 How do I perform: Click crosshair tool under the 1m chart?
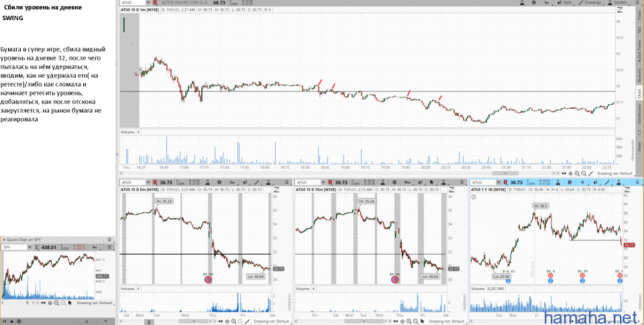point(570,173)
